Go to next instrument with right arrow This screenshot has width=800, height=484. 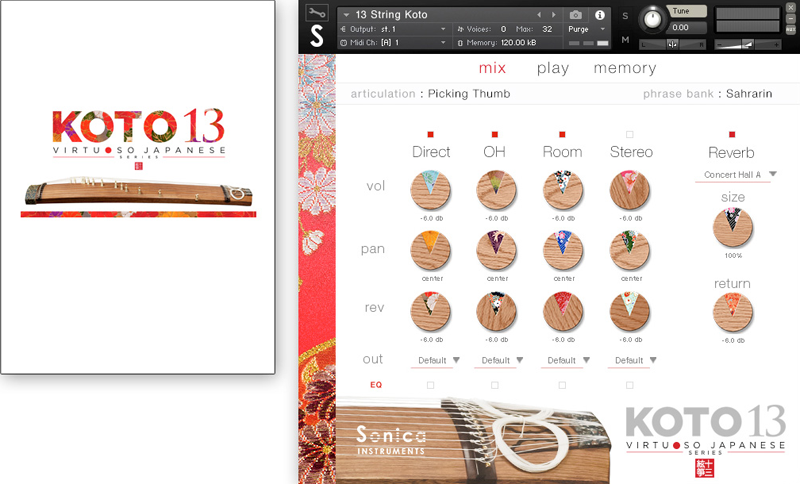click(554, 15)
